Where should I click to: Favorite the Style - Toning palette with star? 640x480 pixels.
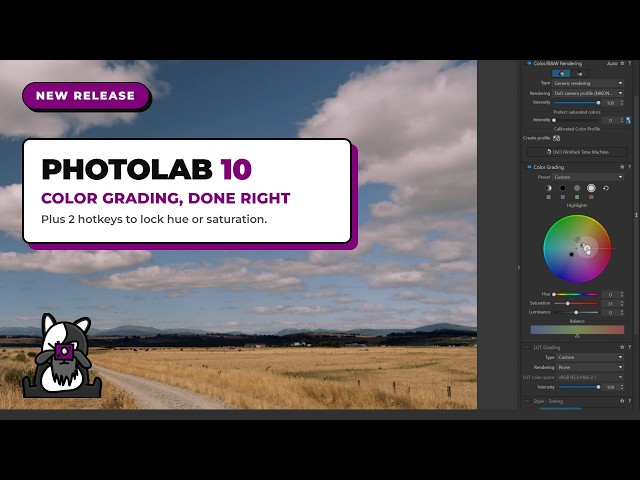(x=622, y=401)
